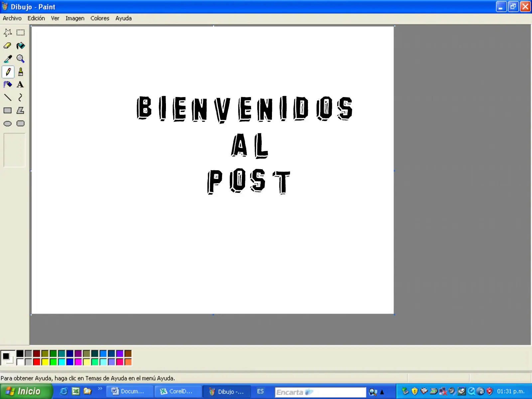
Task: Choose the Rounded Rectangle tool
Action: 21,124
